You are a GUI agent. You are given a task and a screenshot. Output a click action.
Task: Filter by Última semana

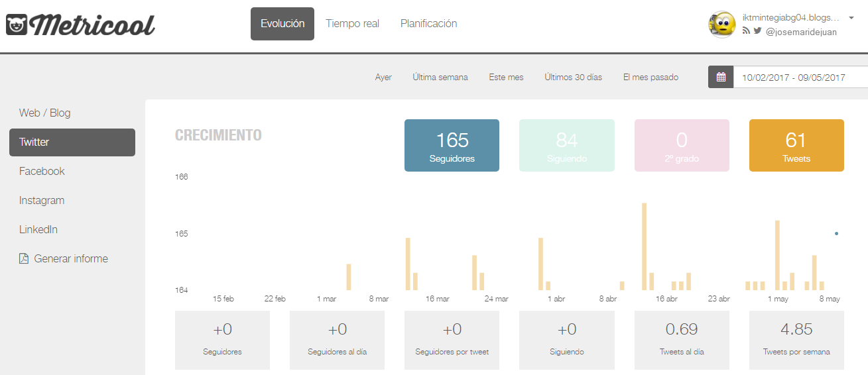click(x=440, y=78)
